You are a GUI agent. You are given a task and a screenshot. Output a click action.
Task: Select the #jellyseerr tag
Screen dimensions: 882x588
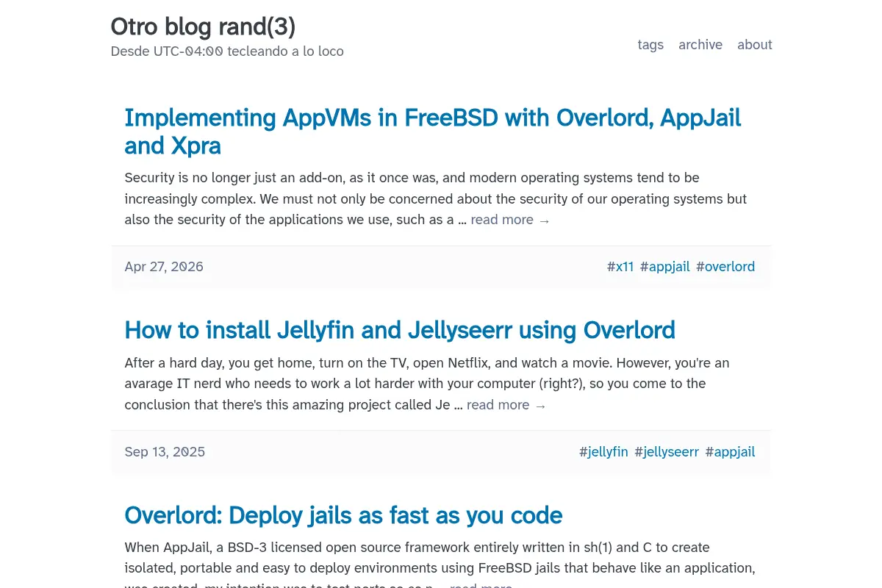667,452
